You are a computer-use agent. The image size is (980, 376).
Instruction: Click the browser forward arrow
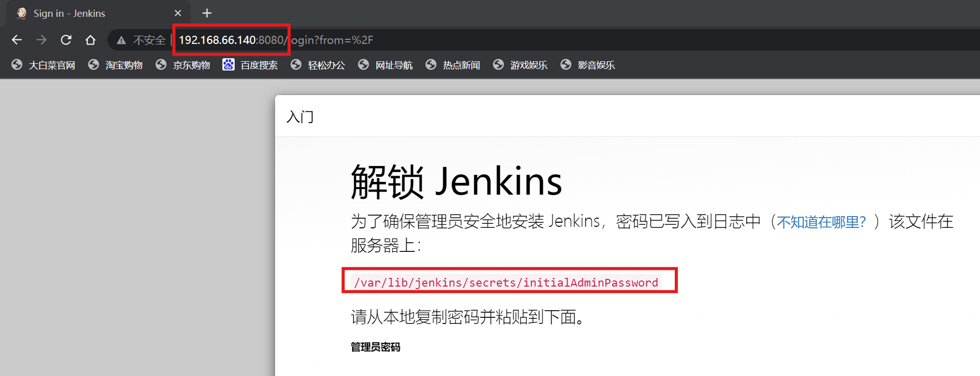[41, 40]
